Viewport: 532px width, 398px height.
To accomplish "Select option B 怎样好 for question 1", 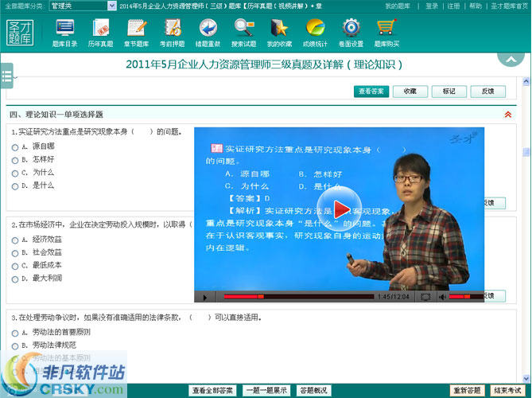I will (x=15, y=160).
